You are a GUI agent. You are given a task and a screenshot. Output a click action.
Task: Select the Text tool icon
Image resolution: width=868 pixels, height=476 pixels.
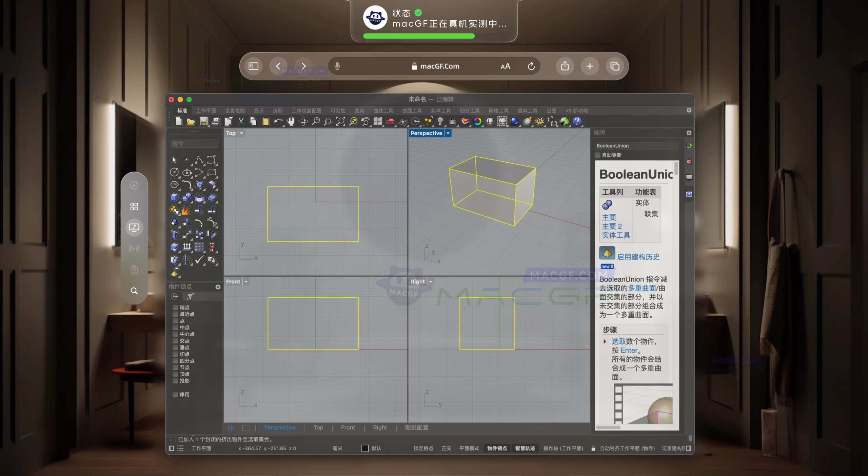174,235
